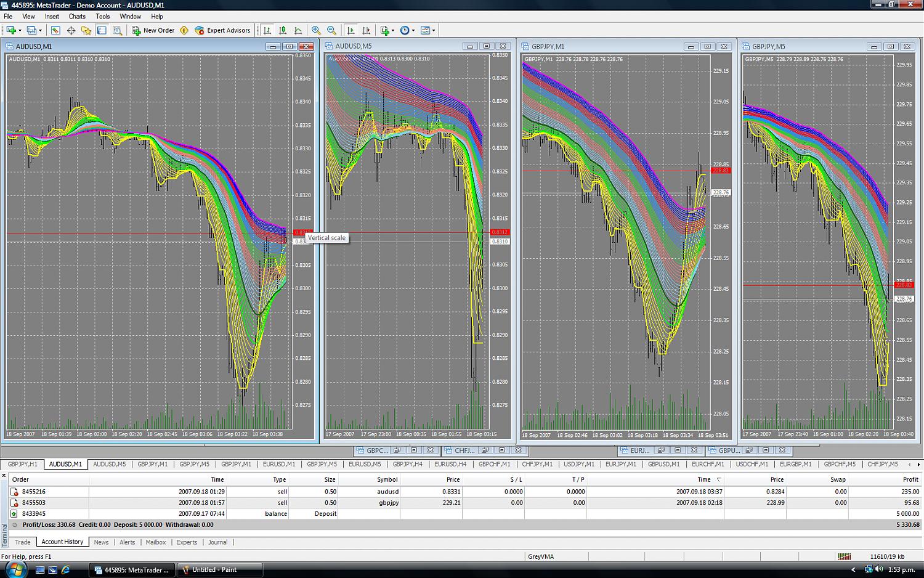Image resolution: width=924 pixels, height=578 pixels.
Task: Sort orders by close Time column
Action: pyautogui.click(x=655, y=479)
